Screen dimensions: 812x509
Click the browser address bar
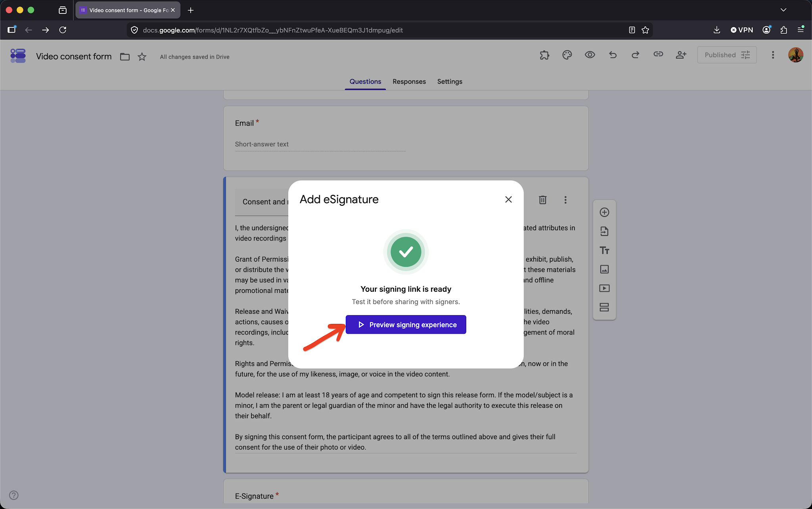point(390,30)
